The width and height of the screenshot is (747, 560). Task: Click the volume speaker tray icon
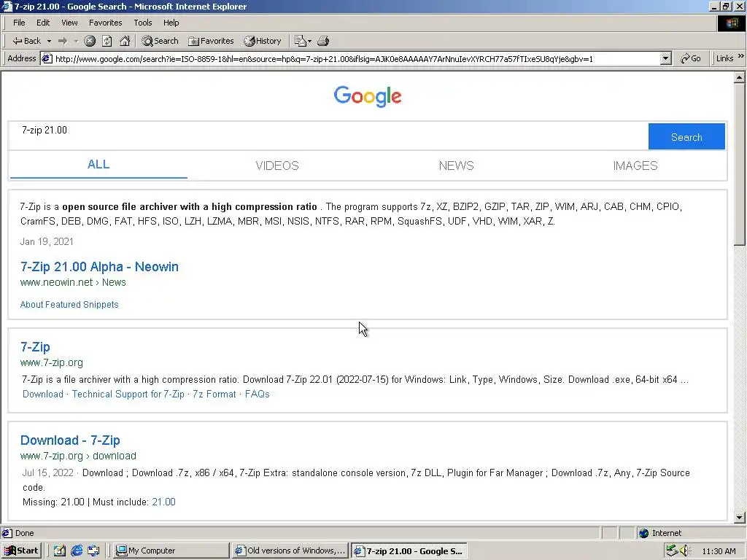(x=685, y=551)
